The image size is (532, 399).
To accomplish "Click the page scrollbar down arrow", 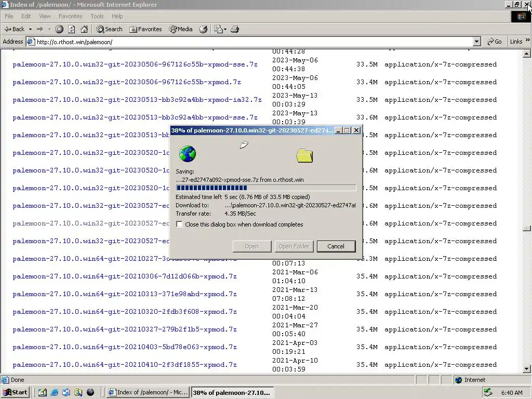I will 527,369.
